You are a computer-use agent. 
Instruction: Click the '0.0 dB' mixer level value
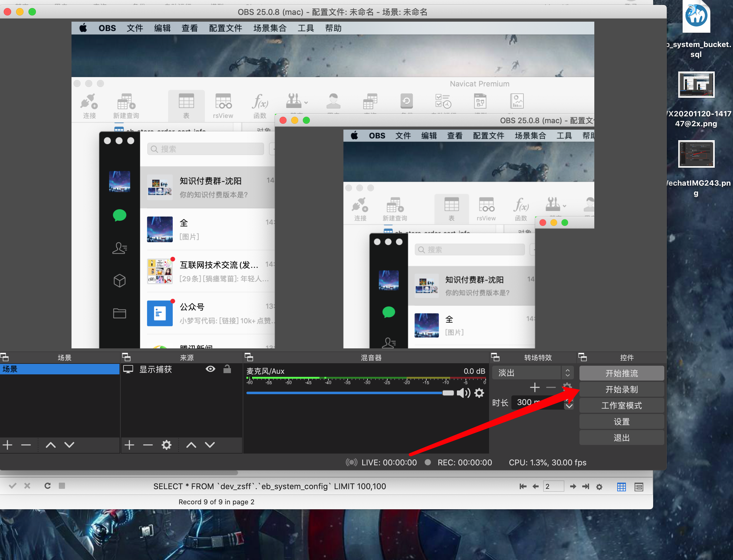click(474, 371)
